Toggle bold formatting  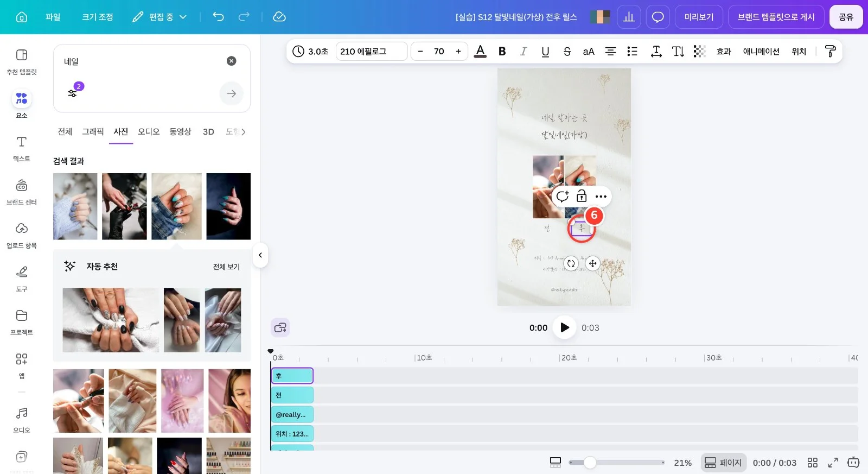pyautogui.click(x=502, y=51)
